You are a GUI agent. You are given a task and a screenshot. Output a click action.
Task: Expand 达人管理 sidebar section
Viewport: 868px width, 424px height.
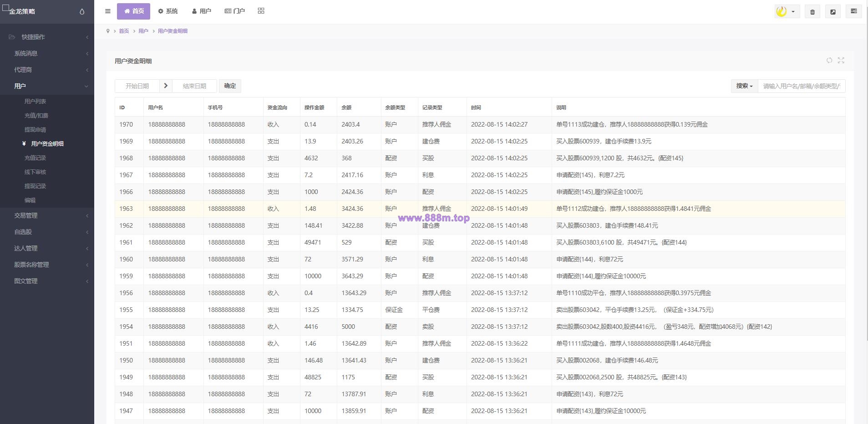47,248
